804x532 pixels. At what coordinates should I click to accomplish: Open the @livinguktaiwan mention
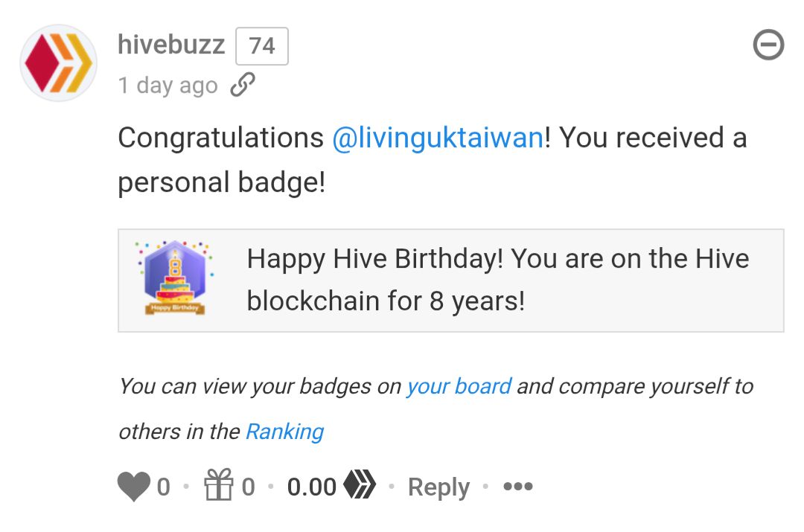tap(438, 138)
